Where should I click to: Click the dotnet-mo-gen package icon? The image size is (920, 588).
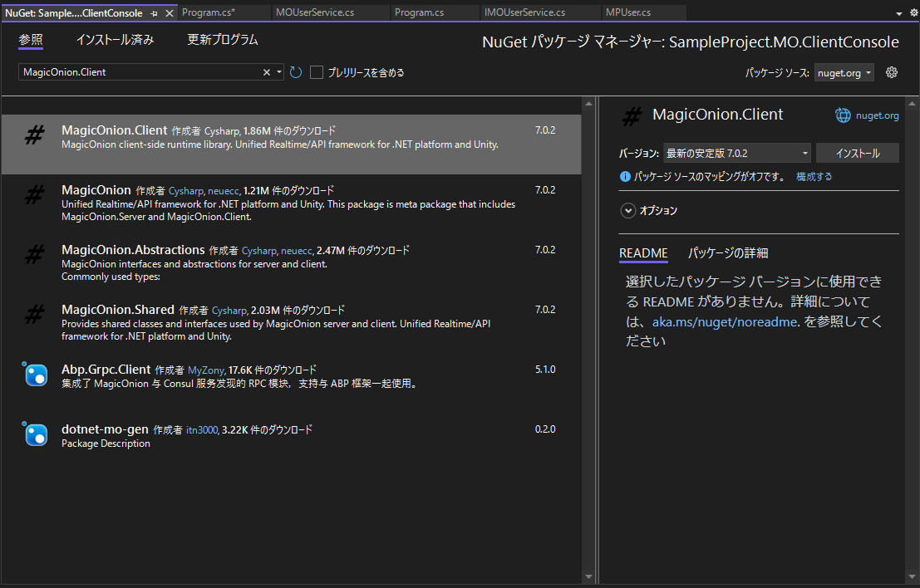36,434
